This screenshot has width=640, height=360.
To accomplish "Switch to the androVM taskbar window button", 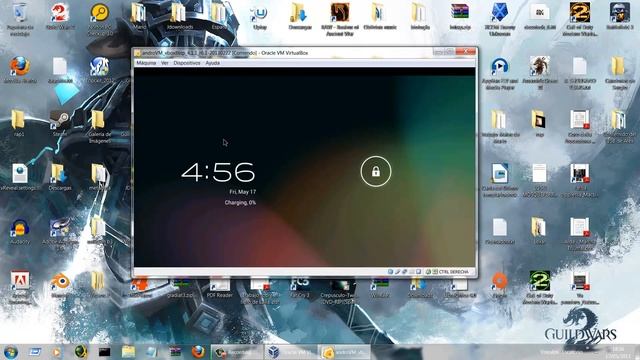I will coord(345,352).
